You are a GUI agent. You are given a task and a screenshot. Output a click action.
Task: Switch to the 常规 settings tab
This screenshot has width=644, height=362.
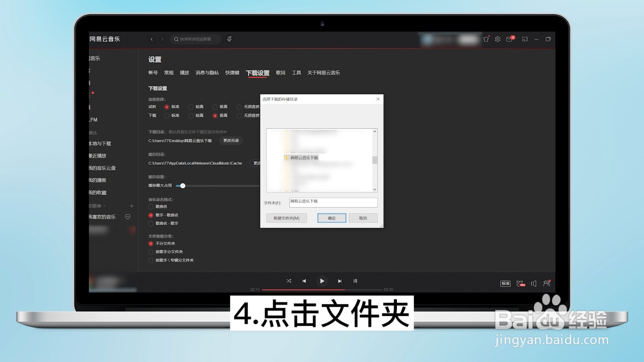tap(169, 73)
